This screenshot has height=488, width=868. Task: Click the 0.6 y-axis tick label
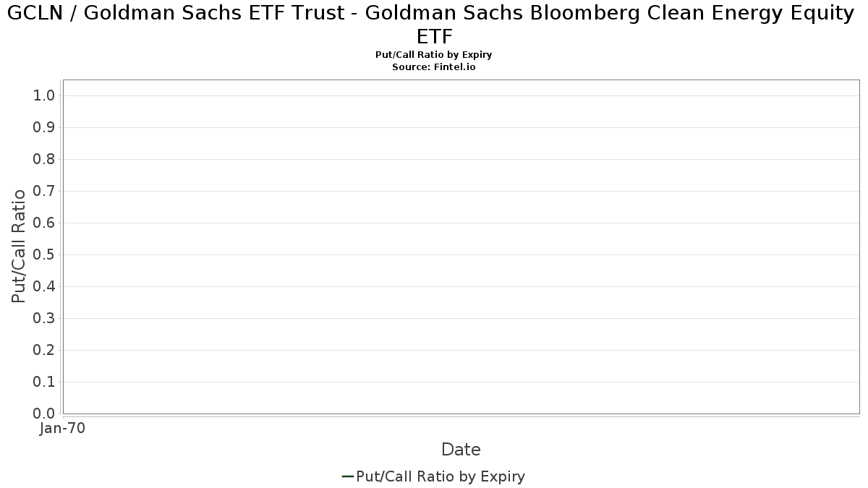pos(44,223)
